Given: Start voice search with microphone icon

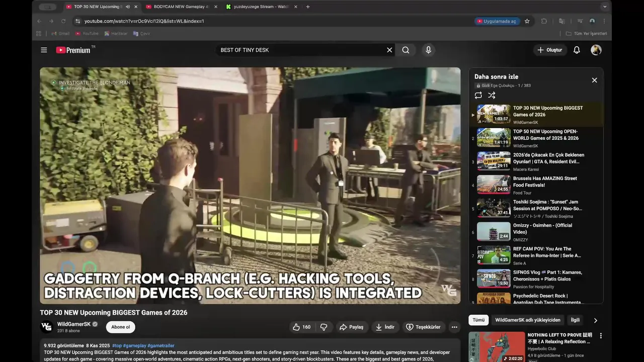Looking at the screenshot, I should (428, 50).
